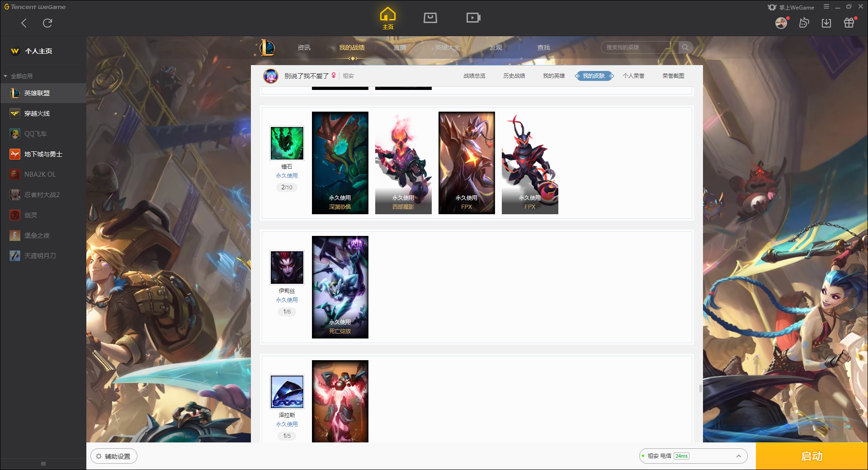Open the 发现 discover tab
The width and height of the screenshot is (868, 470).
tap(495, 47)
